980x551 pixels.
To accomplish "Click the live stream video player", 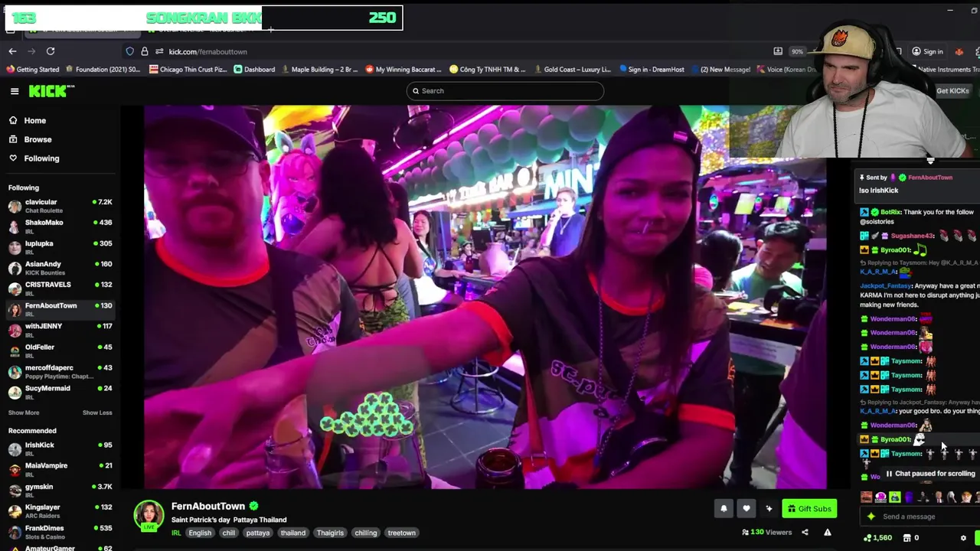I will tap(485, 297).
